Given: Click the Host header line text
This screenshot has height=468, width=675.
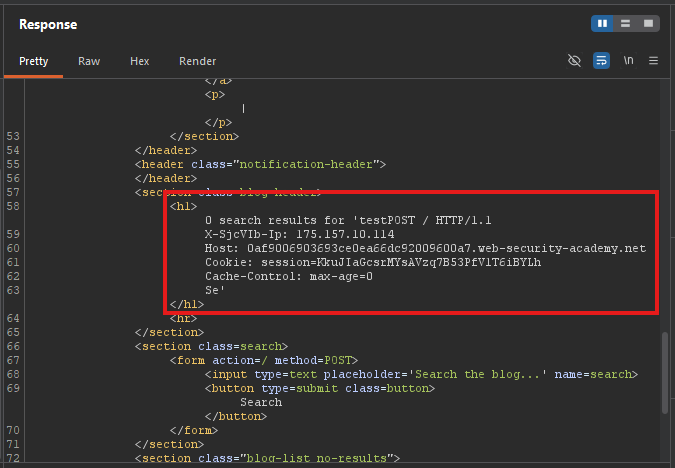Looking at the screenshot, I should tap(425, 248).
